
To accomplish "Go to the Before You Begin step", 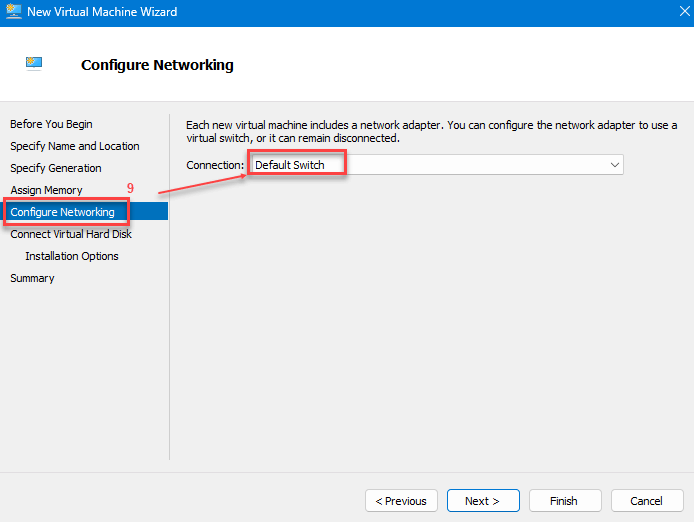I will click(x=51, y=124).
